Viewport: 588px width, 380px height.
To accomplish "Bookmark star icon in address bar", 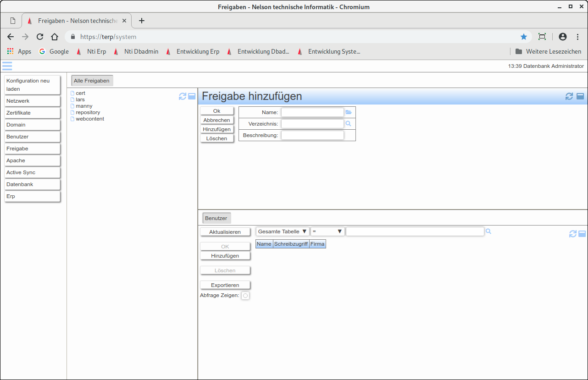I will point(523,37).
